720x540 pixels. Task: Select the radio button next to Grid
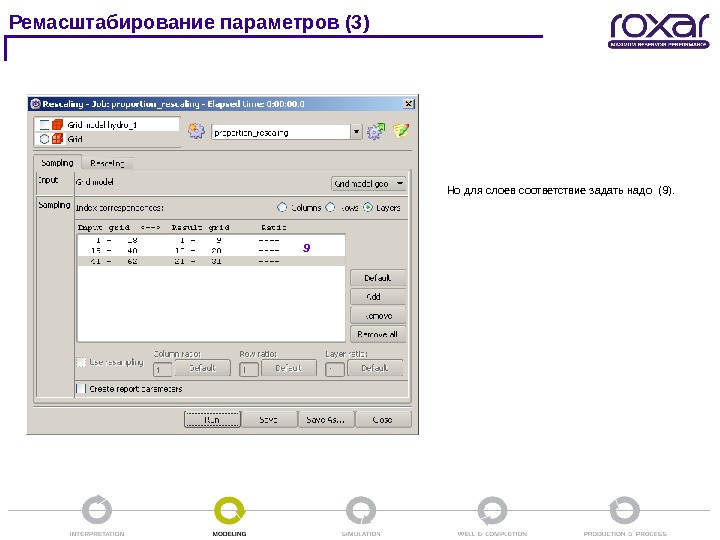coord(44,139)
